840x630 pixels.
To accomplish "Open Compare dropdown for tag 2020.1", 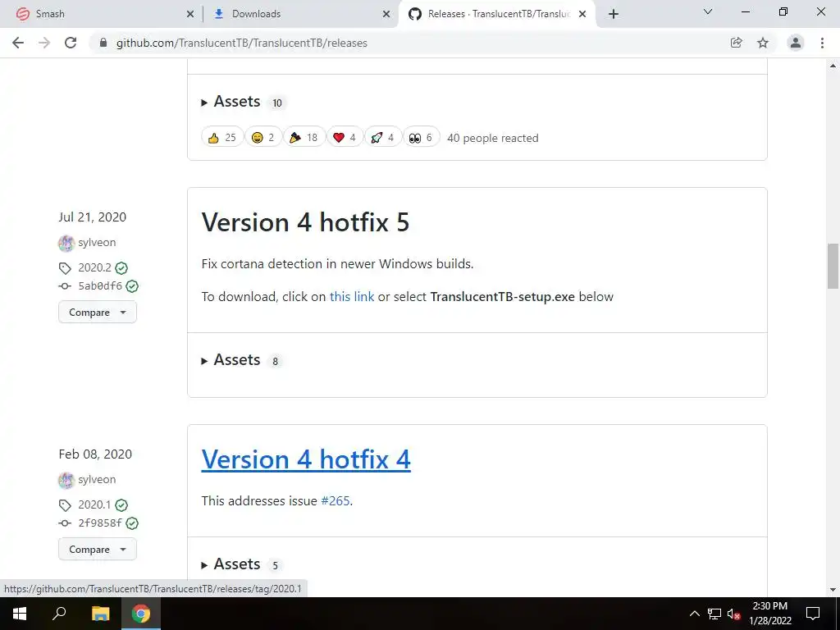I will tap(98, 550).
